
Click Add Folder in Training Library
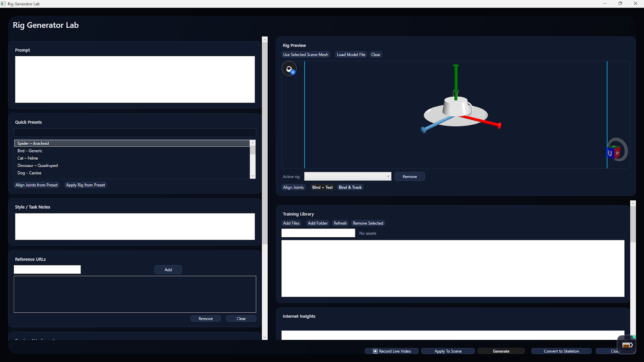[318, 223]
